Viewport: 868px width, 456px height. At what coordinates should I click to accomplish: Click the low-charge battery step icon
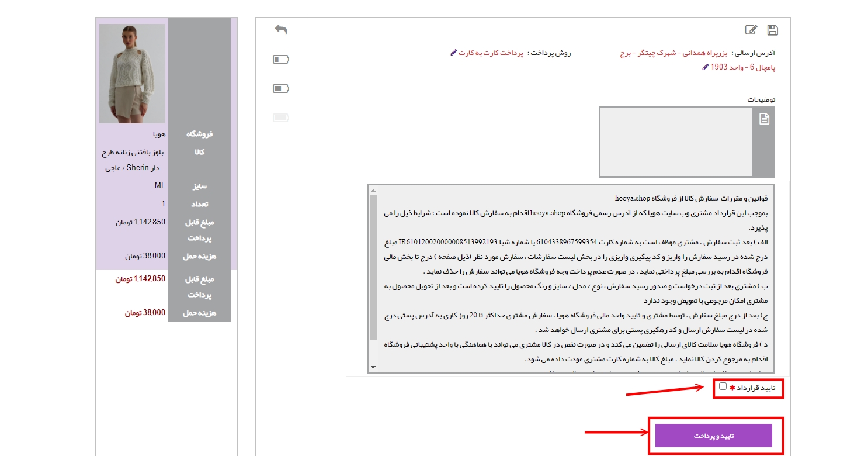(281, 59)
